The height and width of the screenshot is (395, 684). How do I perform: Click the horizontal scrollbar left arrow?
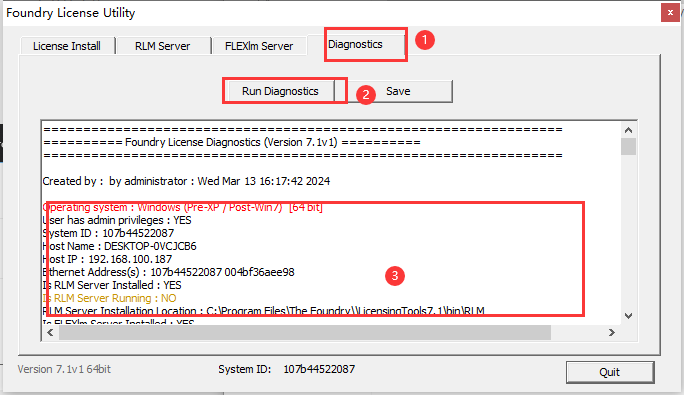pos(50,333)
